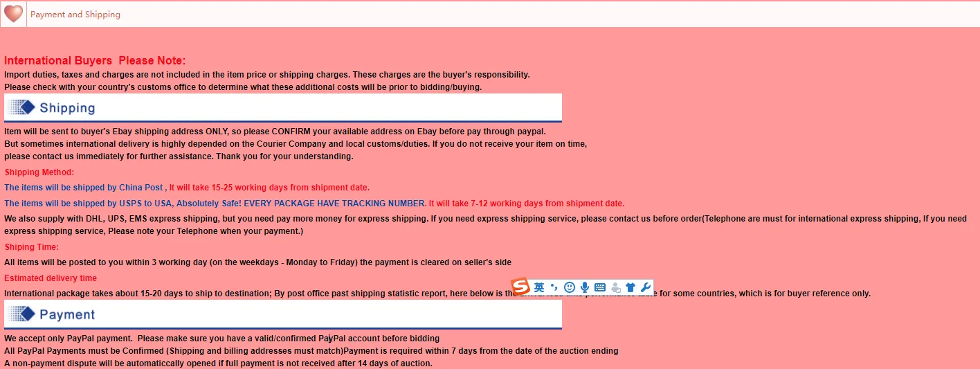Activate the microphone voice input icon
The height and width of the screenshot is (369, 980).
click(585, 287)
